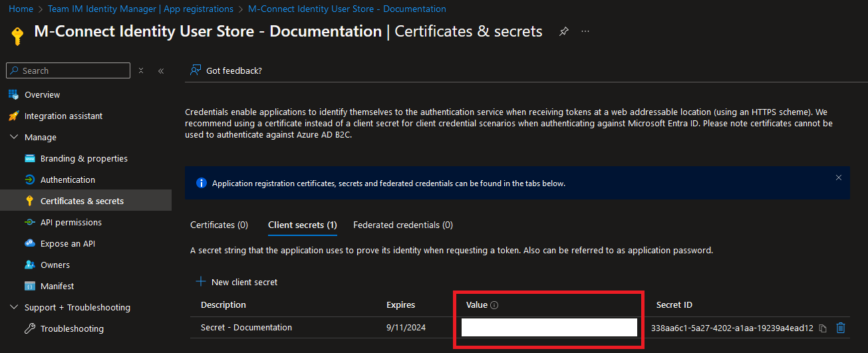Collapse the Support + Troubleshooting section
Viewport: 868px width, 353px height.
(13, 307)
